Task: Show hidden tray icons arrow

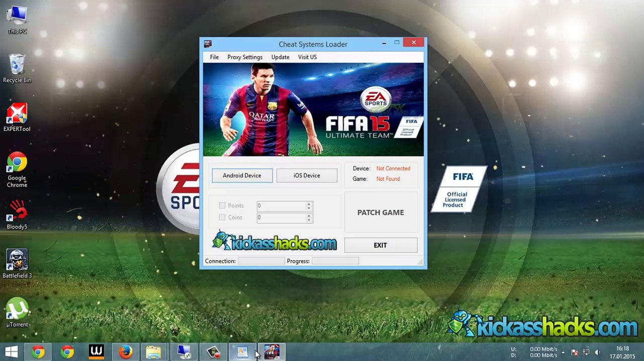Action: (563, 352)
